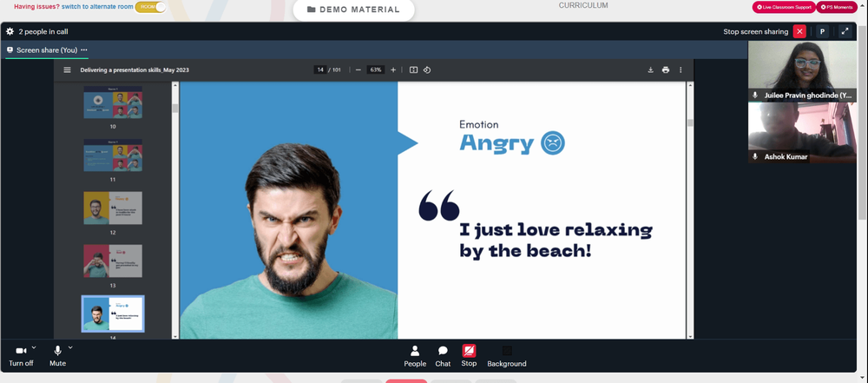Click Ashok Kumar video tile

pos(802,133)
